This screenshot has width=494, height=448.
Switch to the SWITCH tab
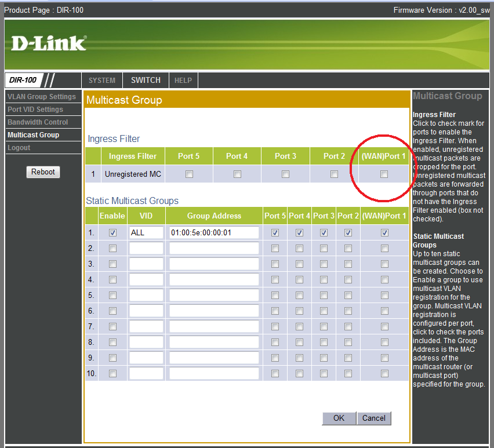coord(146,81)
